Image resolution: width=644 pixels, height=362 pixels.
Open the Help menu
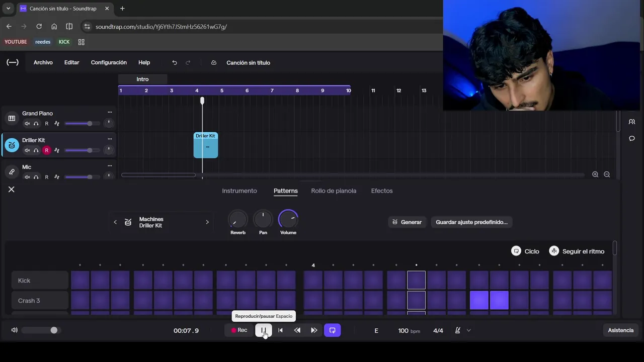tap(144, 62)
